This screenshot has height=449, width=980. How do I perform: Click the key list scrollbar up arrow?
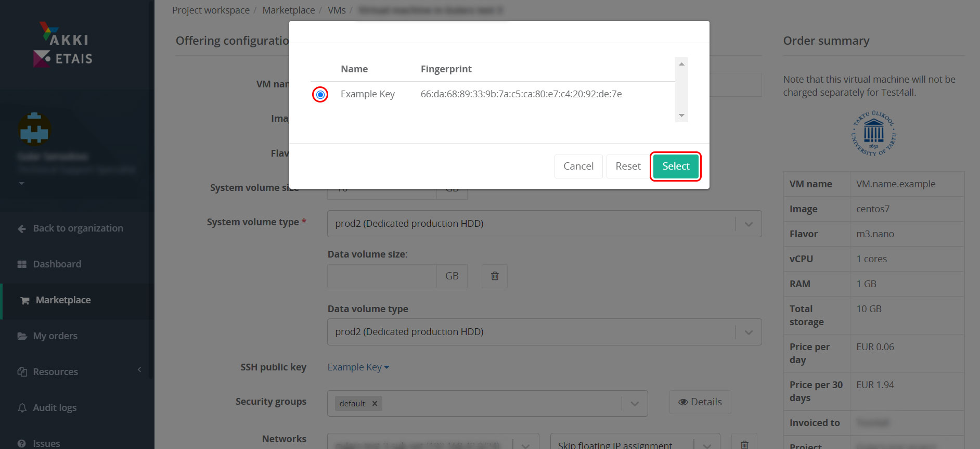point(681,63)
